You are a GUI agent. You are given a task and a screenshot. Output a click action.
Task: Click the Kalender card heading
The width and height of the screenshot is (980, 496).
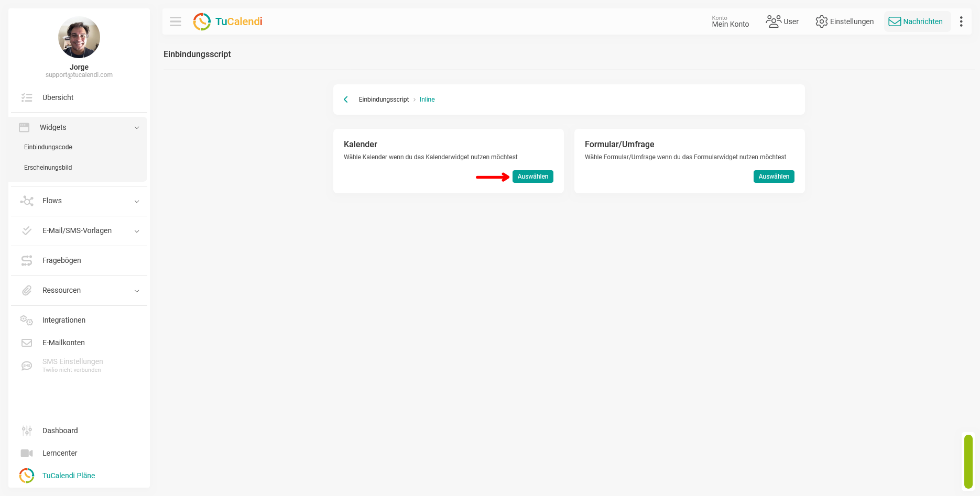pos(361,144)
